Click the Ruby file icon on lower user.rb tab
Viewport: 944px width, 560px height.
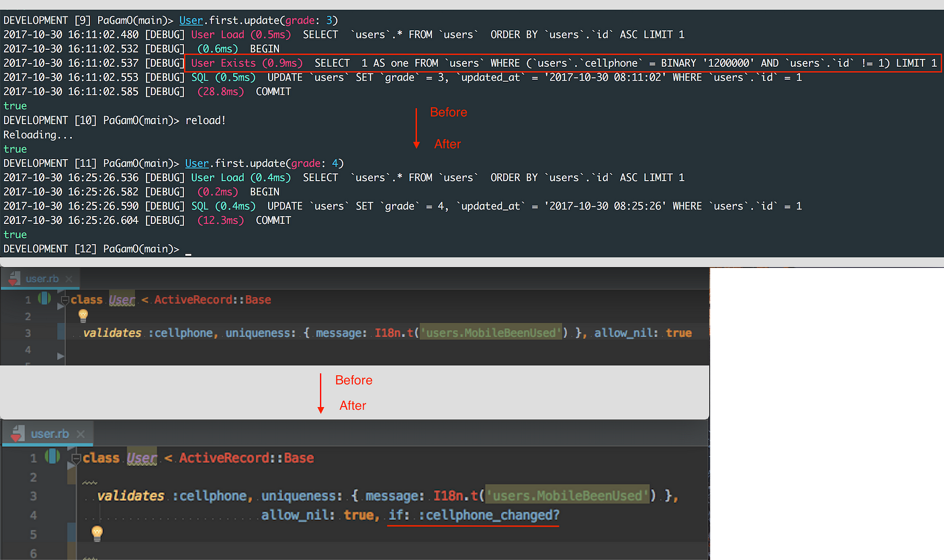pos(17,434)
